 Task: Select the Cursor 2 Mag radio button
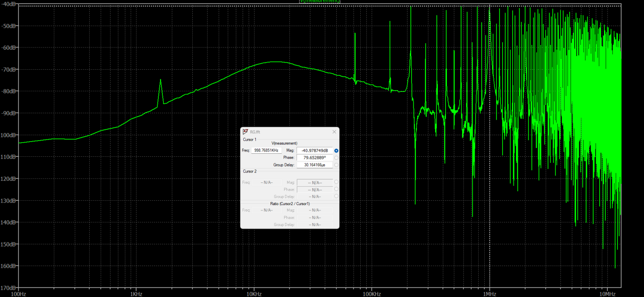(x=336, y=182)
